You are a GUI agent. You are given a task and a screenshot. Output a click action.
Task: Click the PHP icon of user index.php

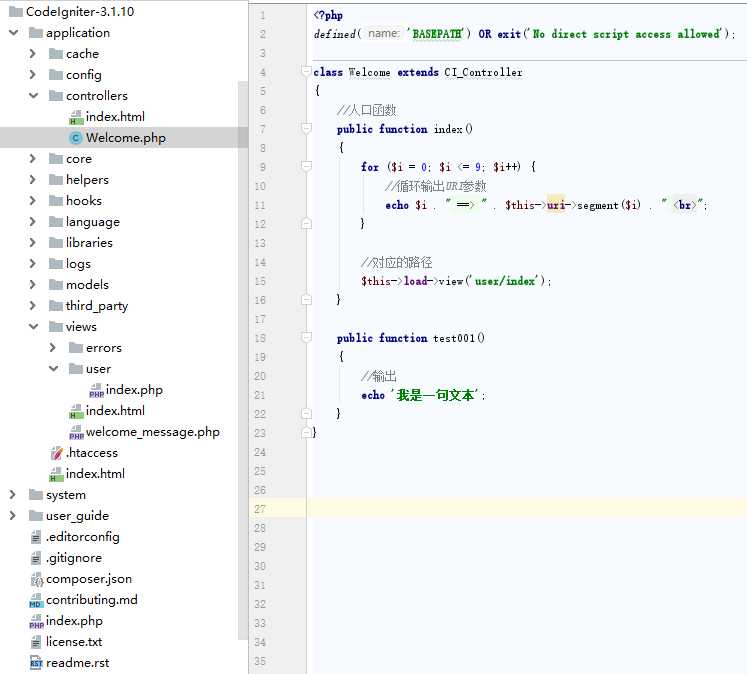pos(96,390)
